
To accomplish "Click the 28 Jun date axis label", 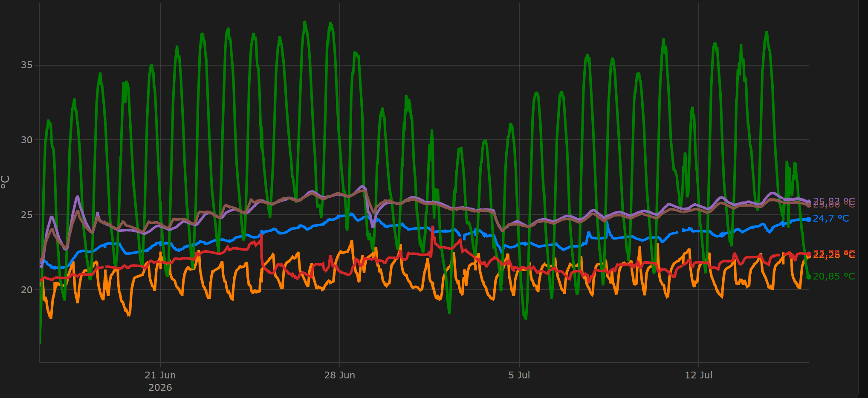I will coord(340,375).
